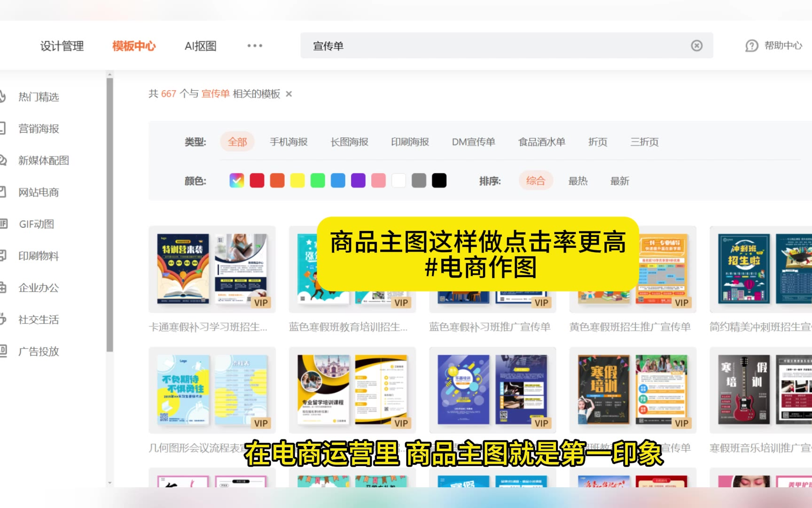Screen dimensions: 812x508
Task: Open 网站电商 category in sidebar
Action: pyautogui.click(x=39, y=192)
